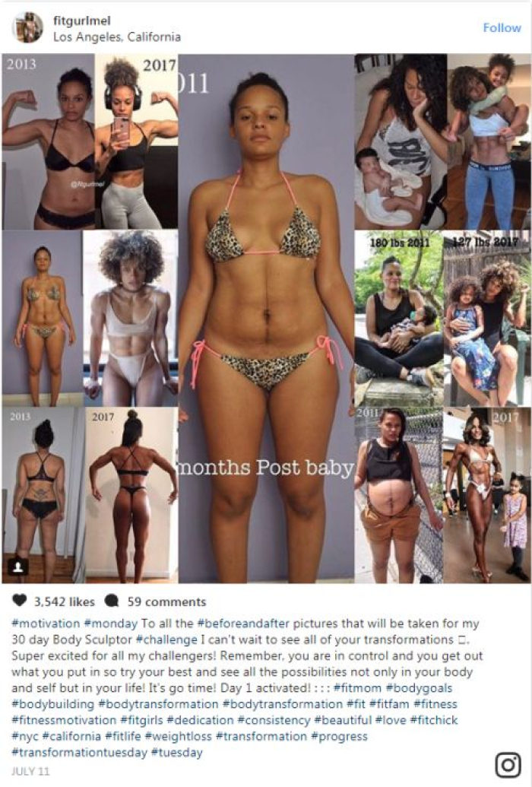Open the #weightloss hashtag
Viewport: 532px width, 787px height.
tap(178, 736)
